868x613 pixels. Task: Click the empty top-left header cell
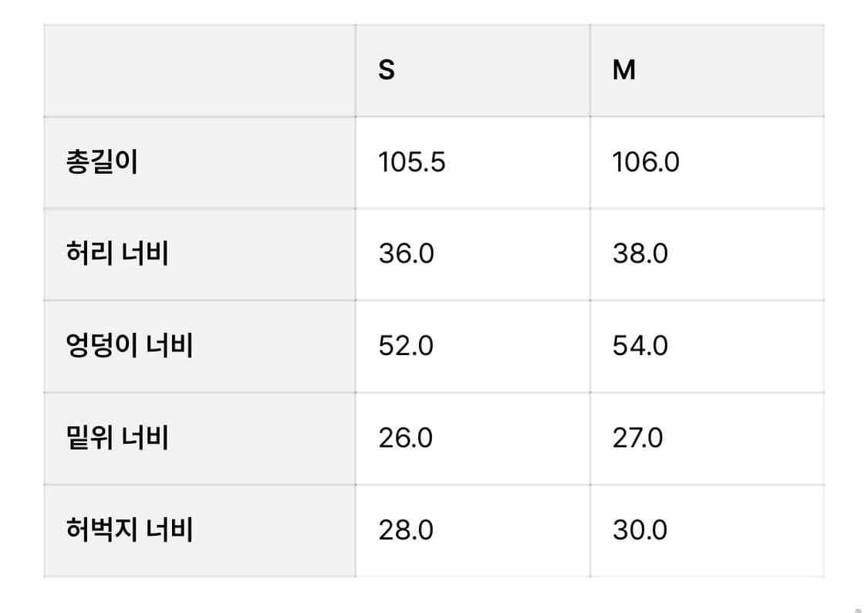[x=199, y=70]
